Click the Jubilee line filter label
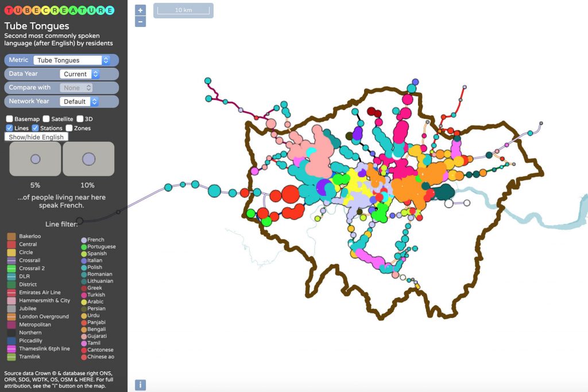The height and width of the screenshot is (392, 588). pos(28,309)
